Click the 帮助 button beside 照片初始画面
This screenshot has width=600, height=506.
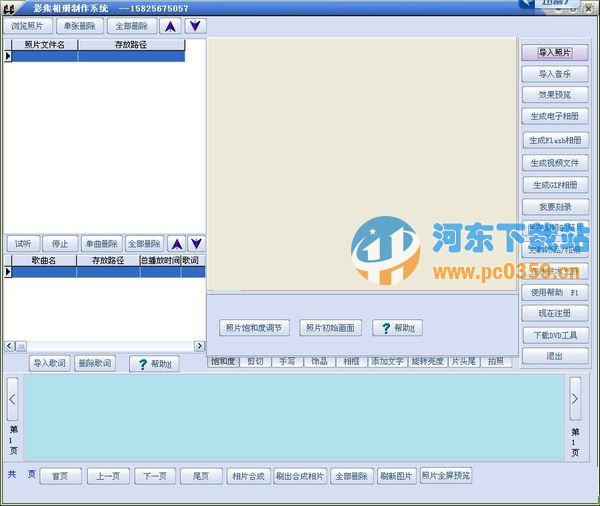coord(398,328)
